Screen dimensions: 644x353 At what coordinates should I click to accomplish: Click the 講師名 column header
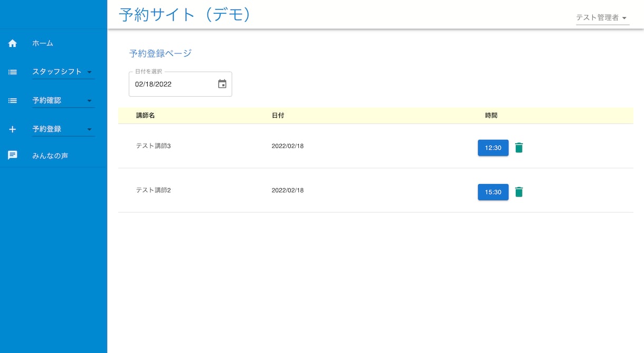coord(145,115)
